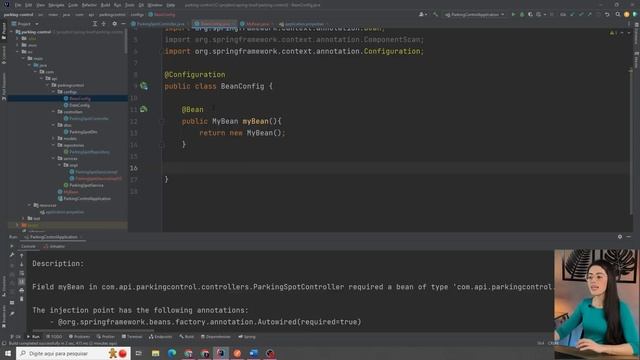Pin the Run tab with the pin icon
The image size is (640, 360).
12,313
